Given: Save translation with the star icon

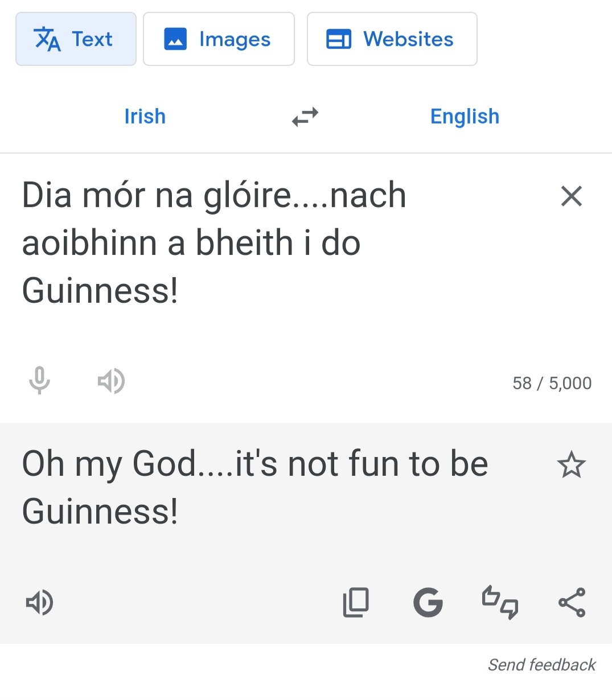Looking at the screenshot, I should click(571, 465).
